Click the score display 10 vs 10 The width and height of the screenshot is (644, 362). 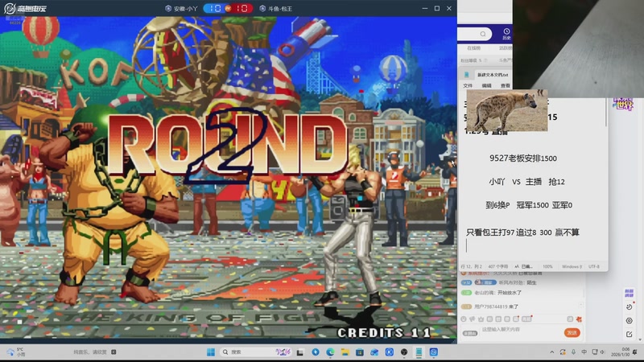point(228,8)
